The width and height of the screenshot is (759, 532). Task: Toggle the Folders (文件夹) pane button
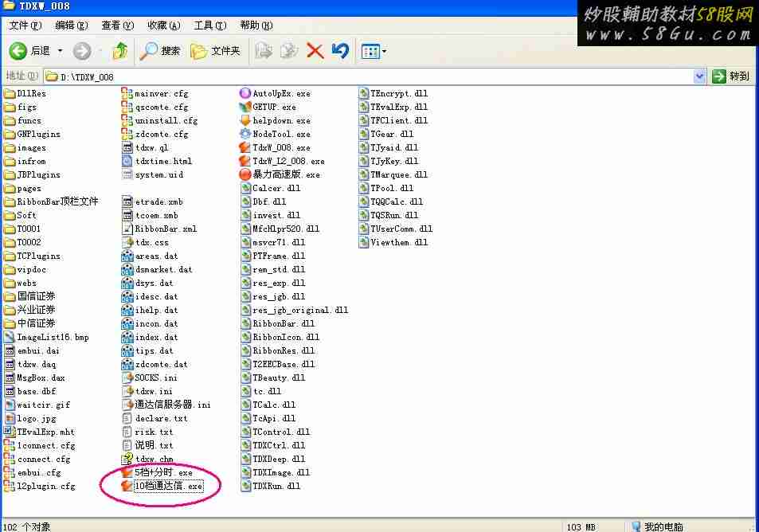[215, 51]
